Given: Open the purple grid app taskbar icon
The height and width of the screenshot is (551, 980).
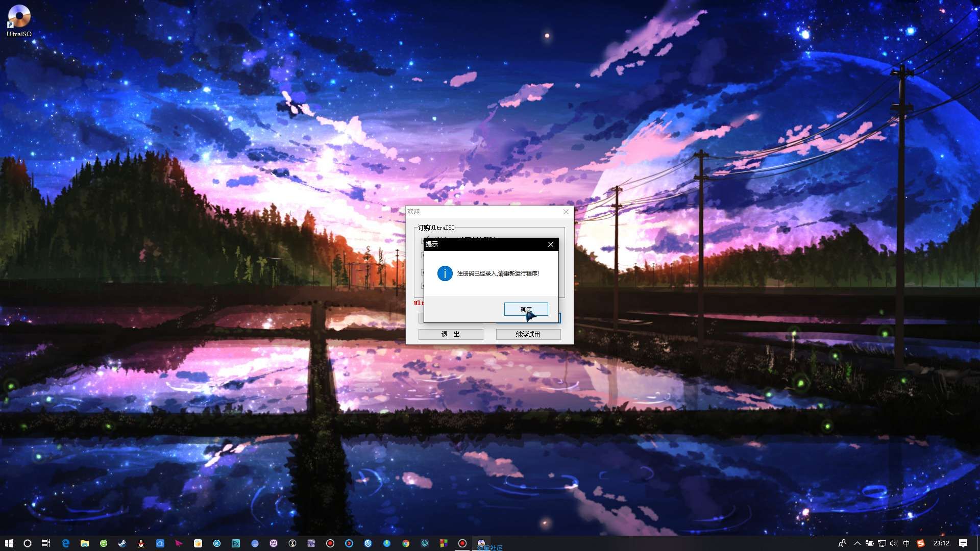Looking at the screenshot, I should click(311, 543).
